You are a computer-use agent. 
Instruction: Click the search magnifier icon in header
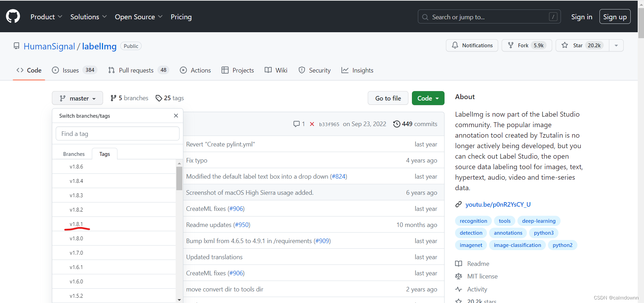coord(425,17)
